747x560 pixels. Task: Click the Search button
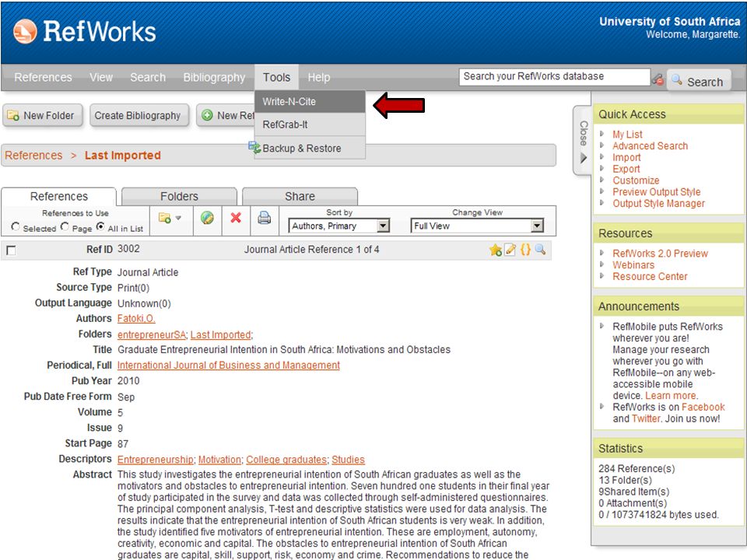pos(699,82)
